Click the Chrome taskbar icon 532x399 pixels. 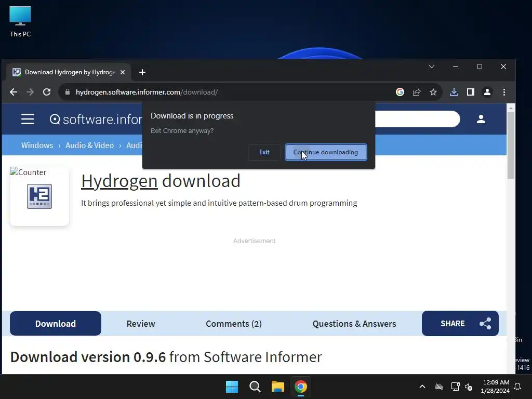pos(301,387)
